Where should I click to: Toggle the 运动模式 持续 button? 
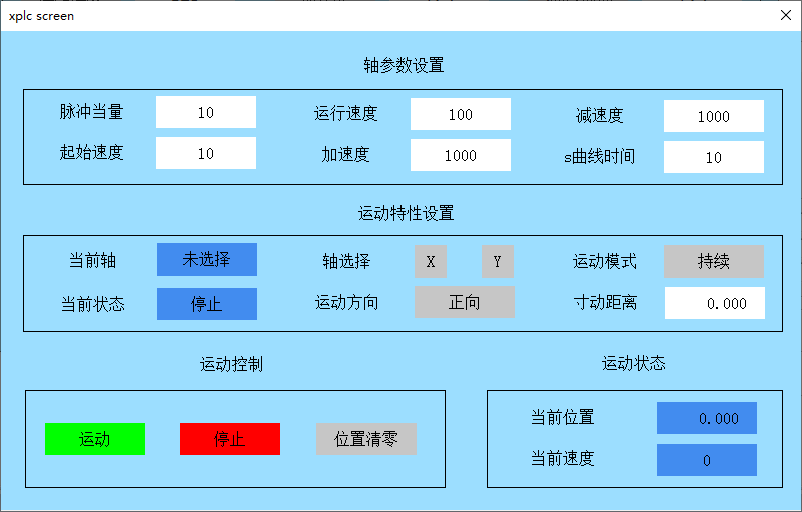point(714,261)
